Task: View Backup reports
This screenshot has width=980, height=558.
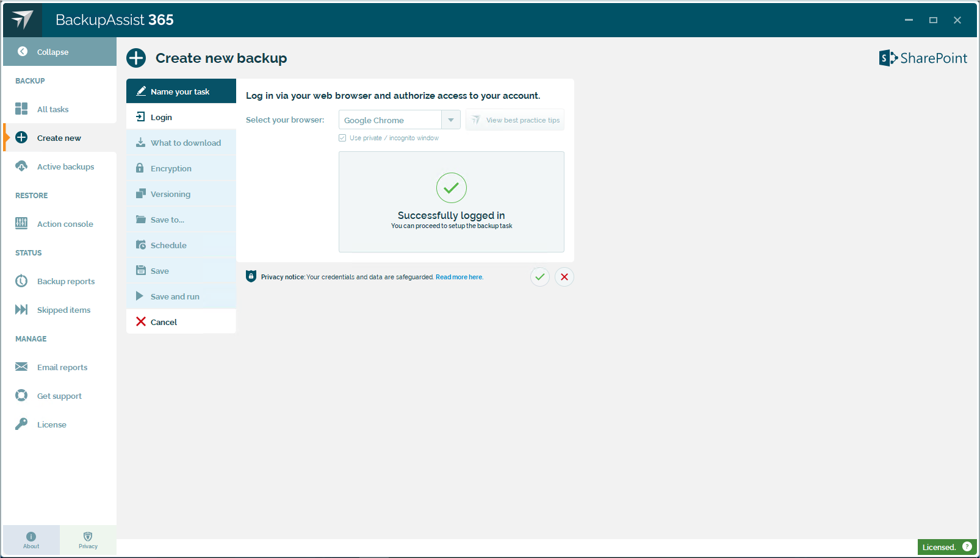Action: [60, 281]
